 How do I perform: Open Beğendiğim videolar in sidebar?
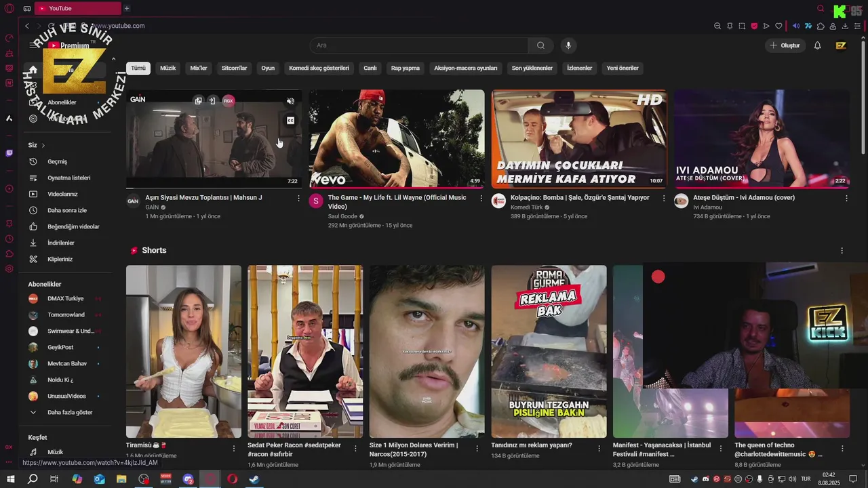66,227
